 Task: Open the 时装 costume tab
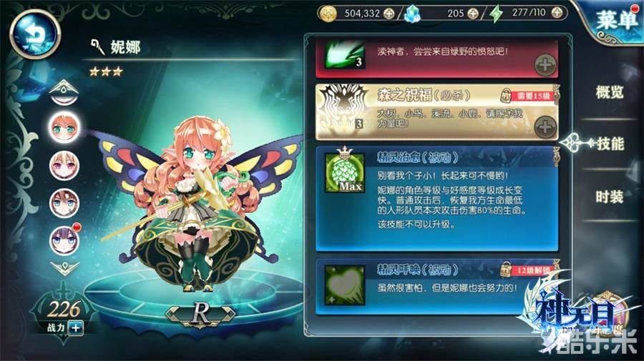pos(610,197)
